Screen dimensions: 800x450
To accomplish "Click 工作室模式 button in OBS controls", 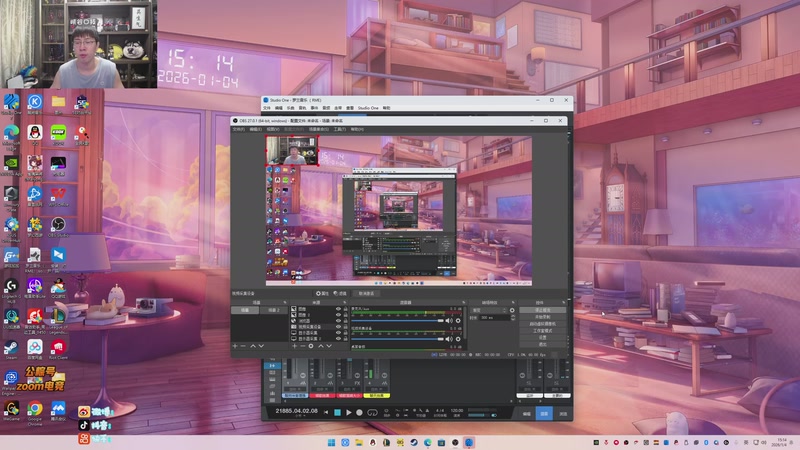I will tap(543, 331).
